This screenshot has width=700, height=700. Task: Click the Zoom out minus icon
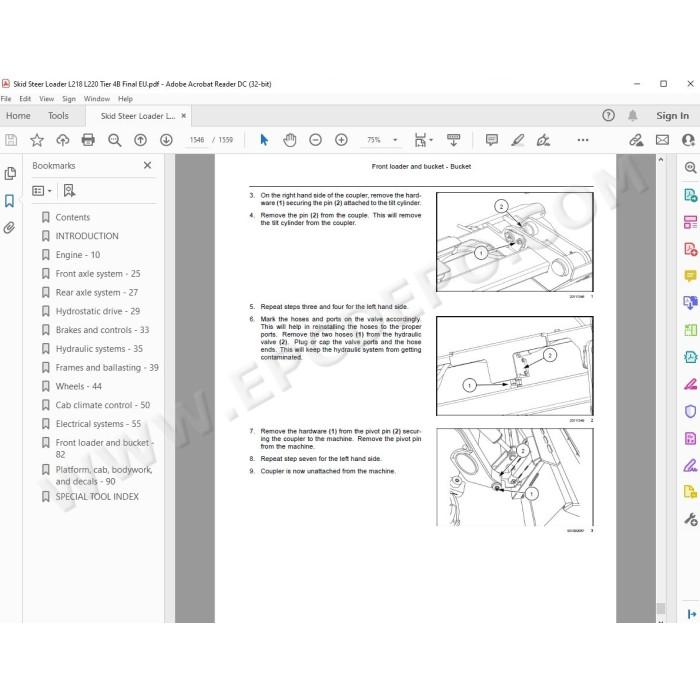[x=315, y=140]
